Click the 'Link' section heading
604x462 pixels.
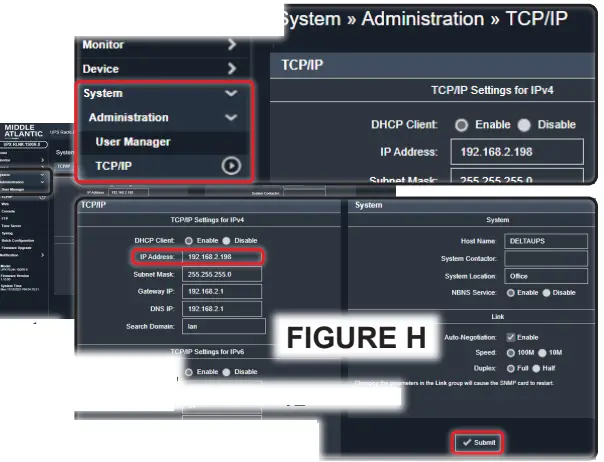(x=498, y=317)
